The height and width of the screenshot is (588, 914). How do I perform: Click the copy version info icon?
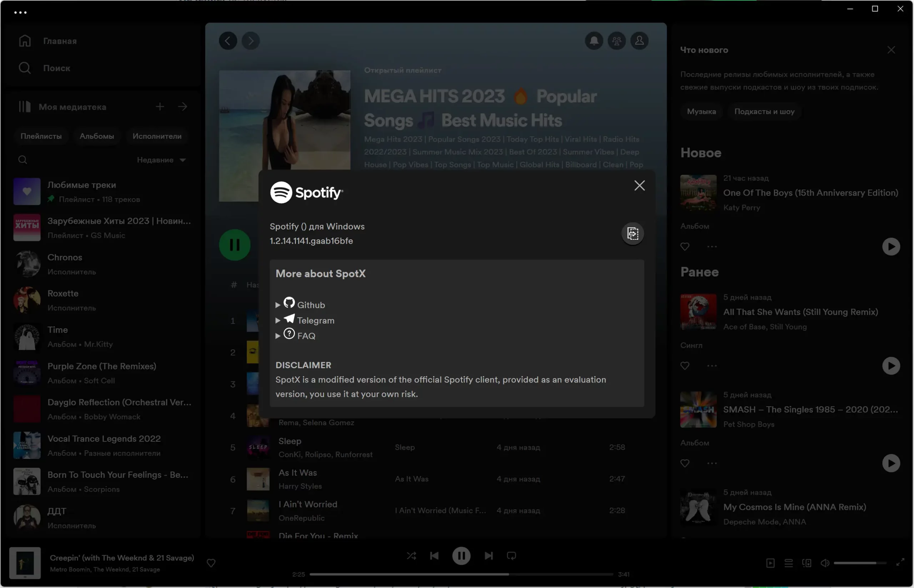(x=633, y=233)
